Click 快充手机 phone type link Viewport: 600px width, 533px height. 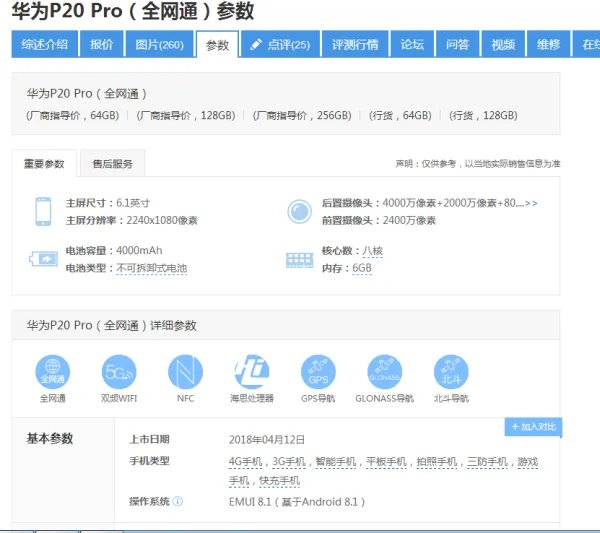click(x=279, y=481)
